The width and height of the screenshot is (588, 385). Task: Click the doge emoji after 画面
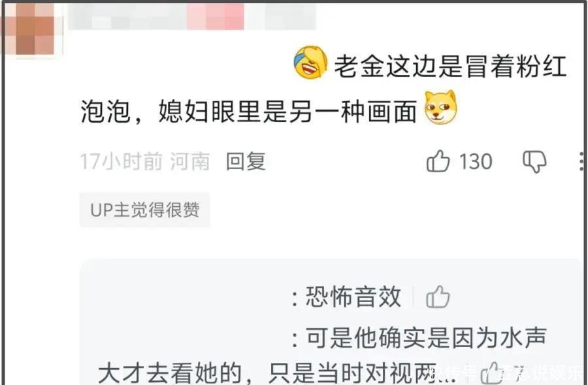(440, 108)
